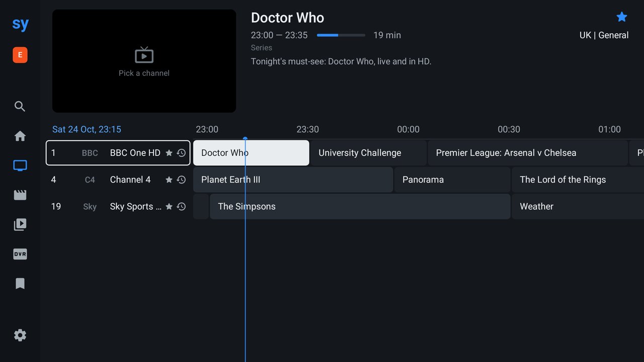Open catch-up history icon for Sky Sports
Image resolution: width=644 pixels, height=362 pixels.
tap(182, 207)
